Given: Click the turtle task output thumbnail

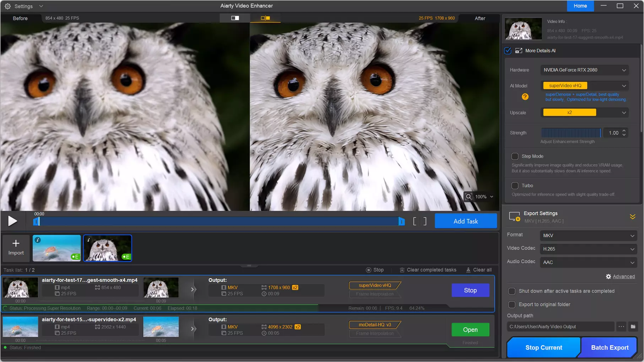Looking at the screenshot, I should 161,327.
